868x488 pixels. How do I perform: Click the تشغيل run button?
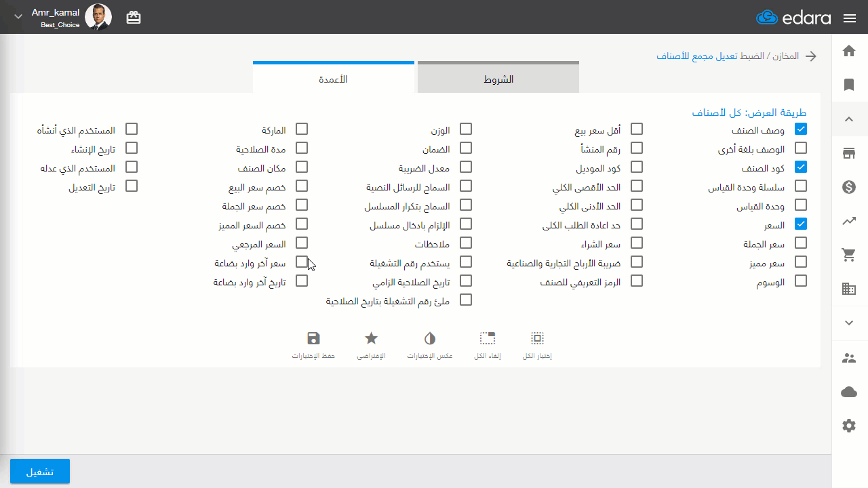40,472
